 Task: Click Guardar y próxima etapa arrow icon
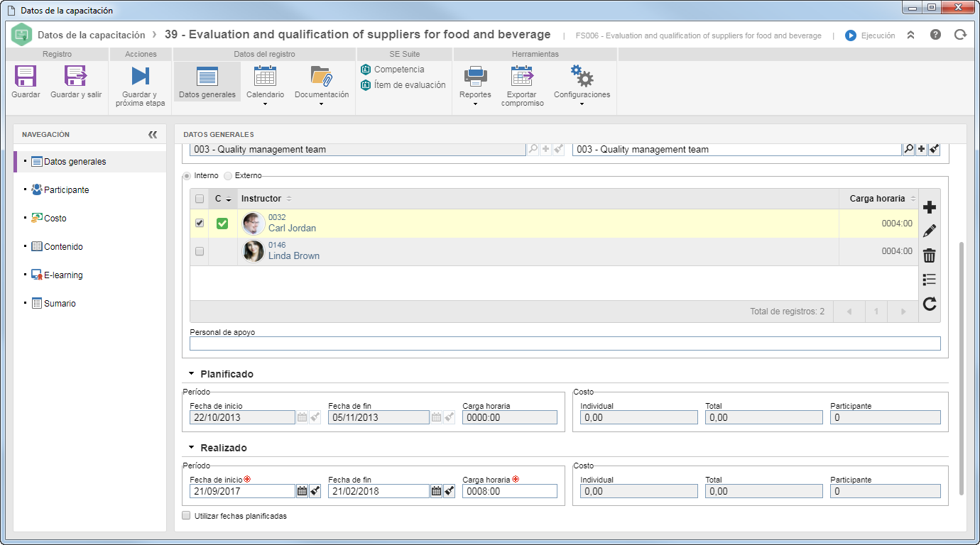pos(140,76)
